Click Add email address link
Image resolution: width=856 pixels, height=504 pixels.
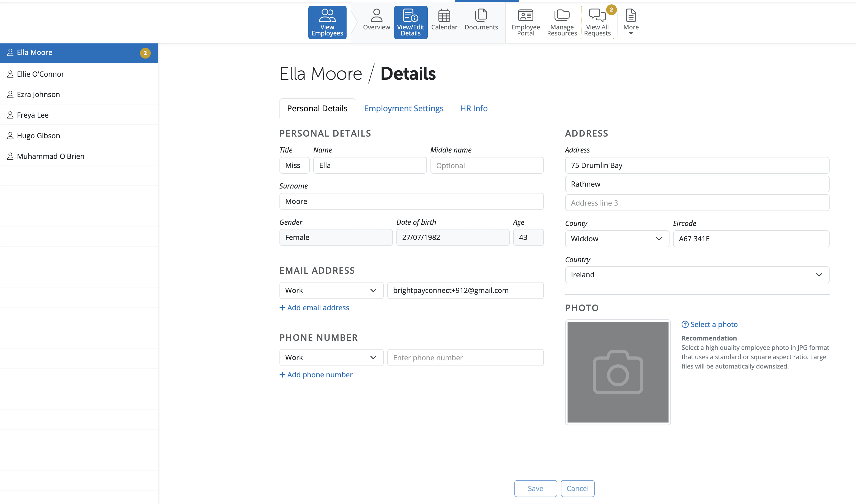pyautogui.click(x=314, y=307)
